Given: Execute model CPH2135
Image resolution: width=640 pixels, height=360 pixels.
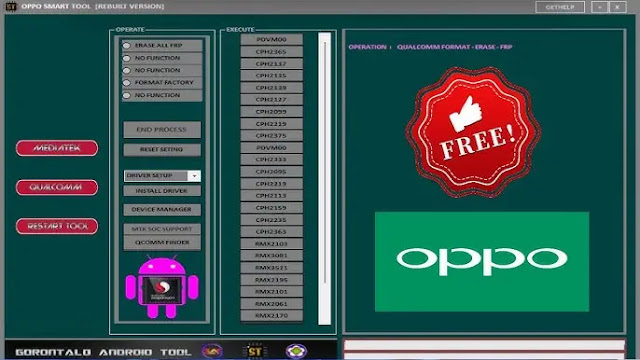Looking at the screenshot, I should [271, 76].
